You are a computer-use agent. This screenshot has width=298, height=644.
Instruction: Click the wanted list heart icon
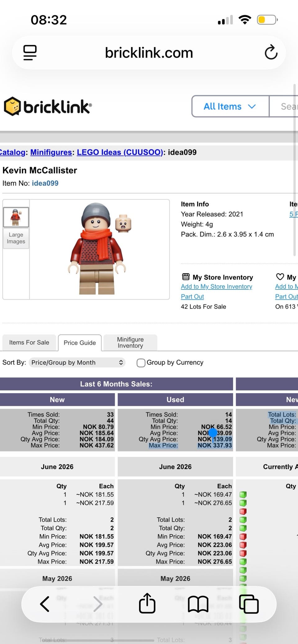pyautogui.click(x=280, y=276)
